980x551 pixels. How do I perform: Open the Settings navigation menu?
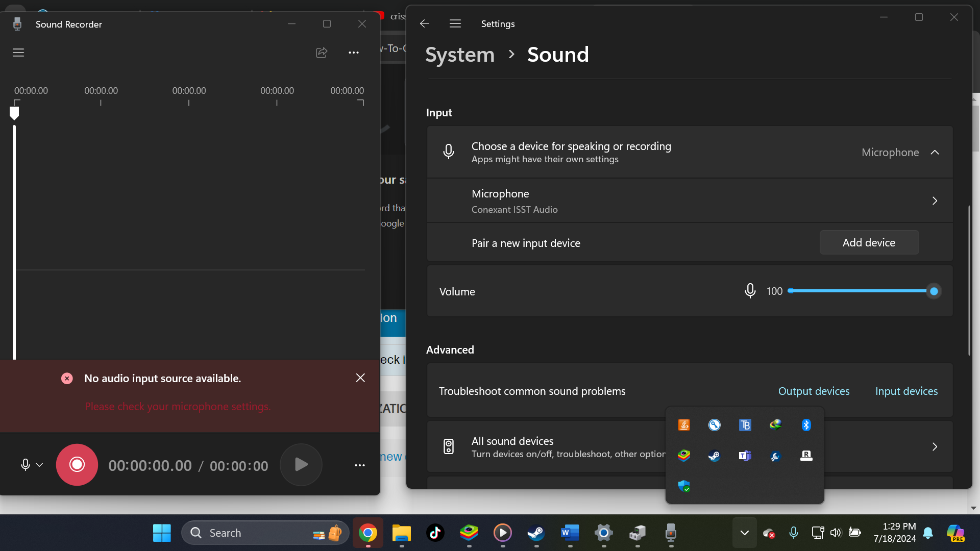[455, 23]
